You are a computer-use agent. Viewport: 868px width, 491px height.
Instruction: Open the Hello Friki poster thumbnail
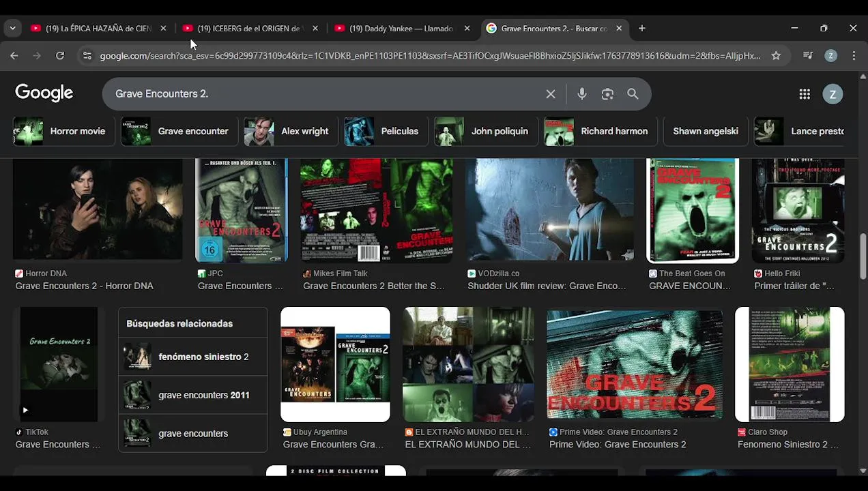point(798,210)
